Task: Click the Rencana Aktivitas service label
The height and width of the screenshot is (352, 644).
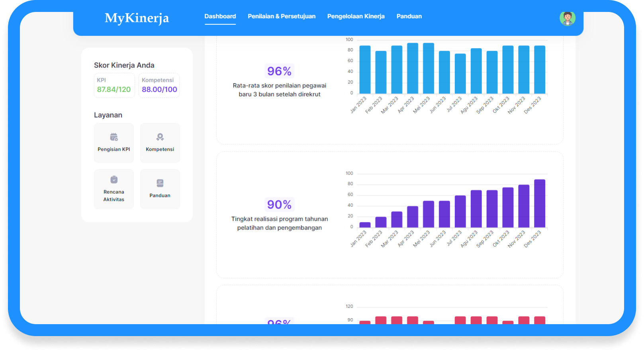Action: pos(114,196)
